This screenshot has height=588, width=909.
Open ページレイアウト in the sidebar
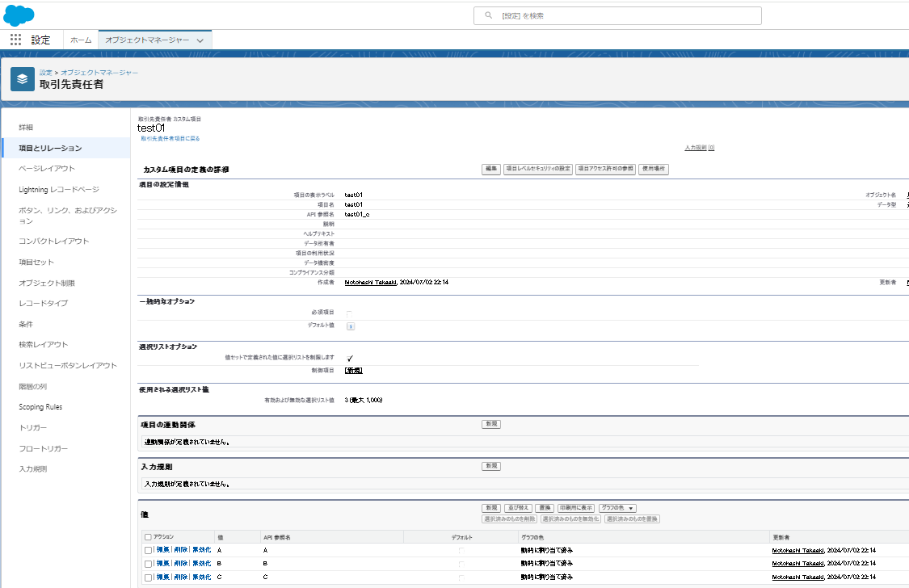[47, 168]
